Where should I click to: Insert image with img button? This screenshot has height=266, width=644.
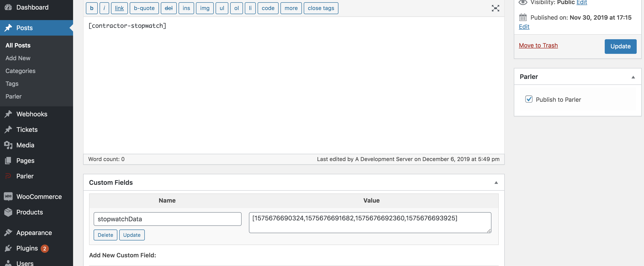point(204,8)
